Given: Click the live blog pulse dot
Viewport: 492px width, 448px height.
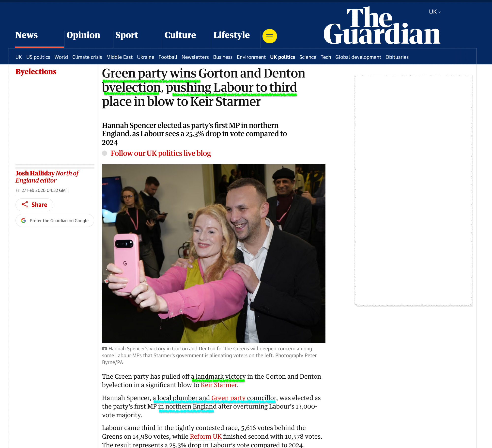Looking at the screenshot, I should pos(105,153).
